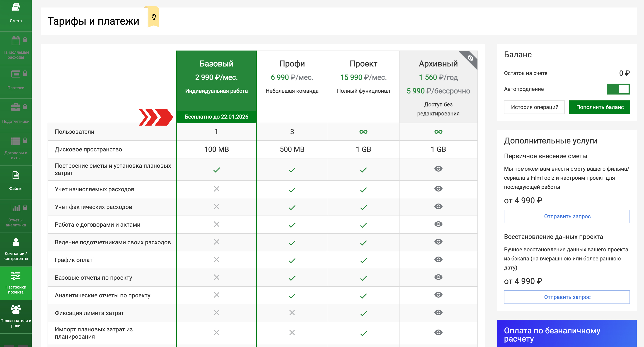Click locked Отчеты, аналитика chart icon

pos(16,208)
